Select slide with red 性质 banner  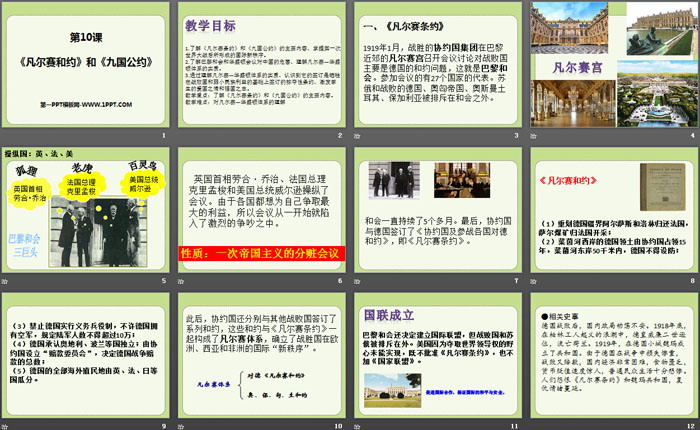coord(262,210)
